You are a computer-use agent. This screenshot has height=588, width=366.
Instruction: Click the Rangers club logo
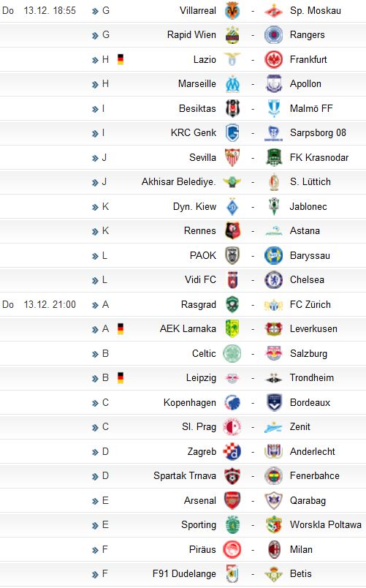tap(273, 35)
